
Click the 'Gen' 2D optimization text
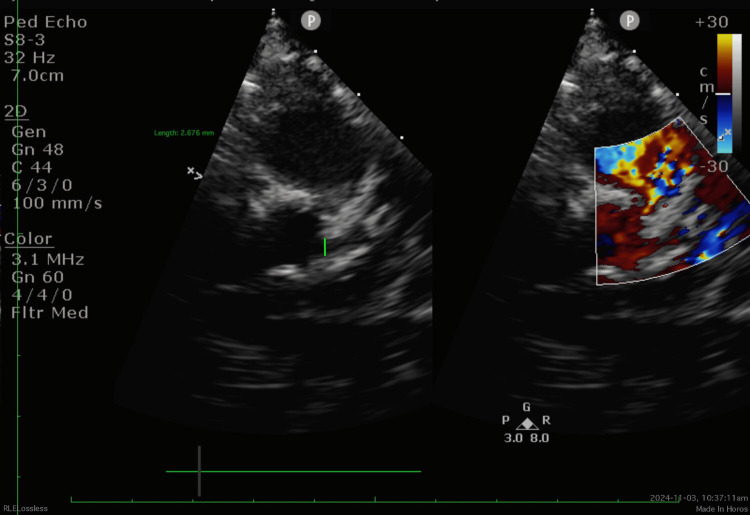pos(29,132)
